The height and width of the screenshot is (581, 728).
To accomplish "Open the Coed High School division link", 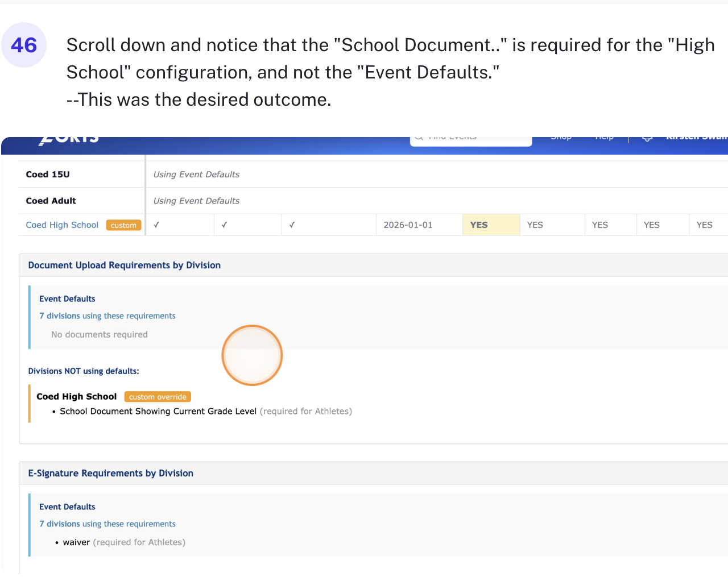I will point(62,225).
